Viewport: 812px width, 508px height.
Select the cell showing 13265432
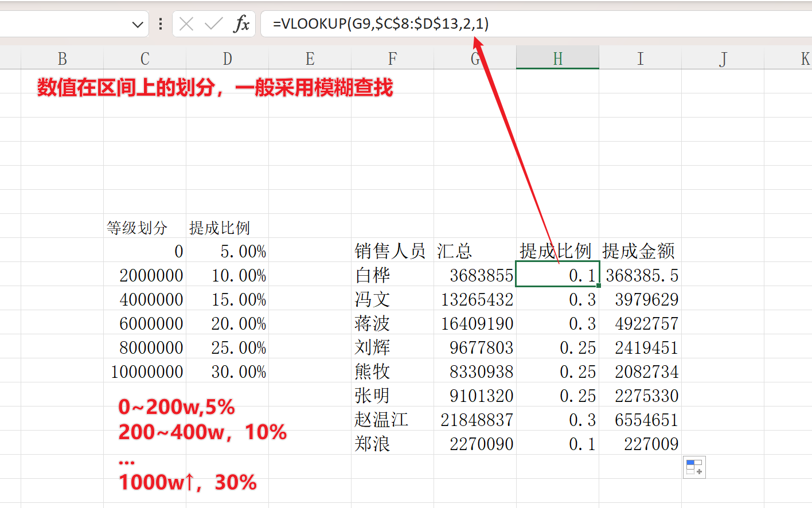(474, 299)
